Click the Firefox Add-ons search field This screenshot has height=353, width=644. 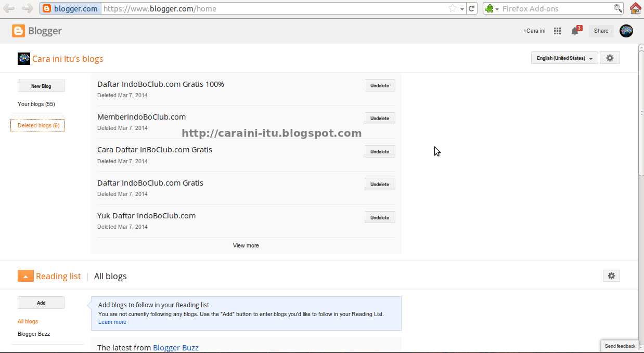coord(557,8)
